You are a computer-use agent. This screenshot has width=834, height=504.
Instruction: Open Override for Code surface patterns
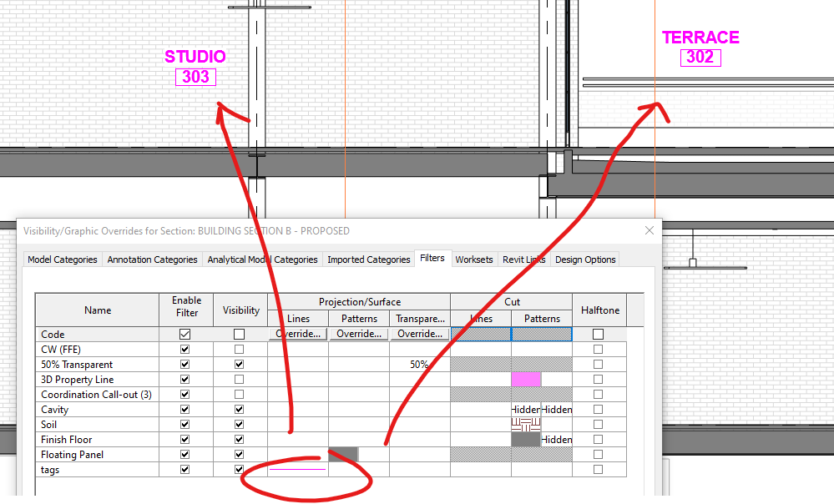tap(358, 334)
